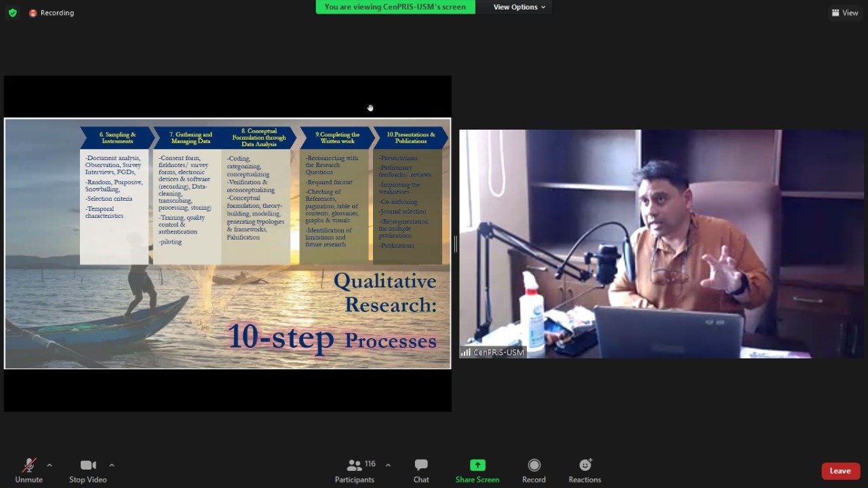Leave the meeting
This screenshot has height=488, width=868.
(840, 471)
